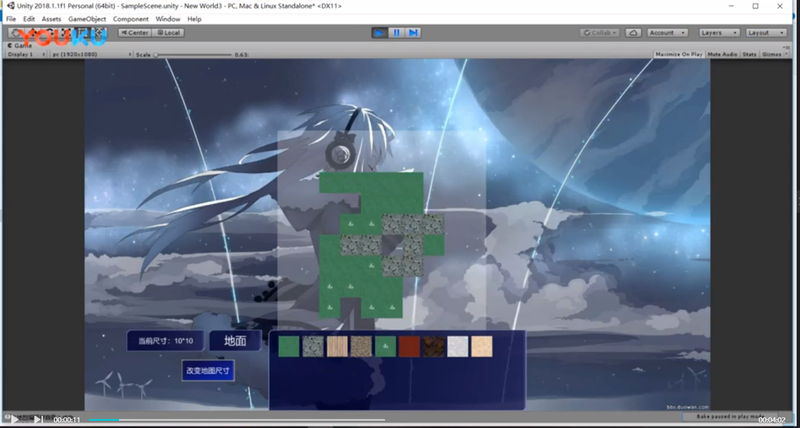Toggle Gizmos in Game view

[x=771, y=54]
